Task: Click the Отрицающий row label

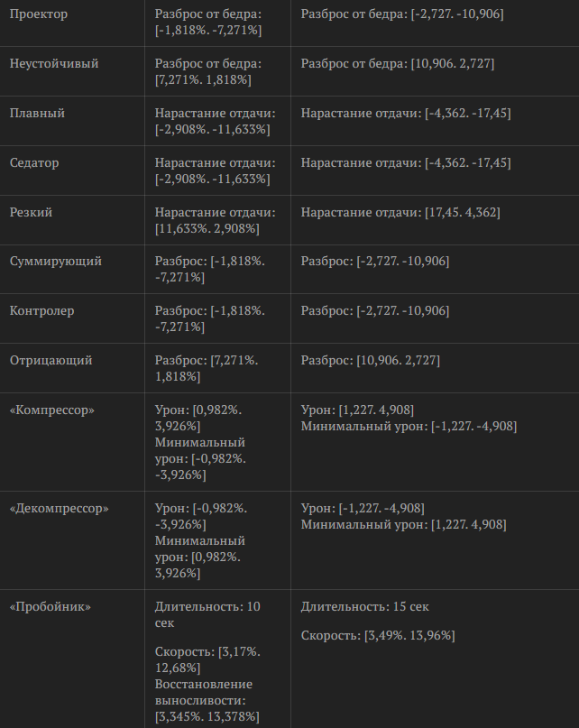Action: click(51, 360)
